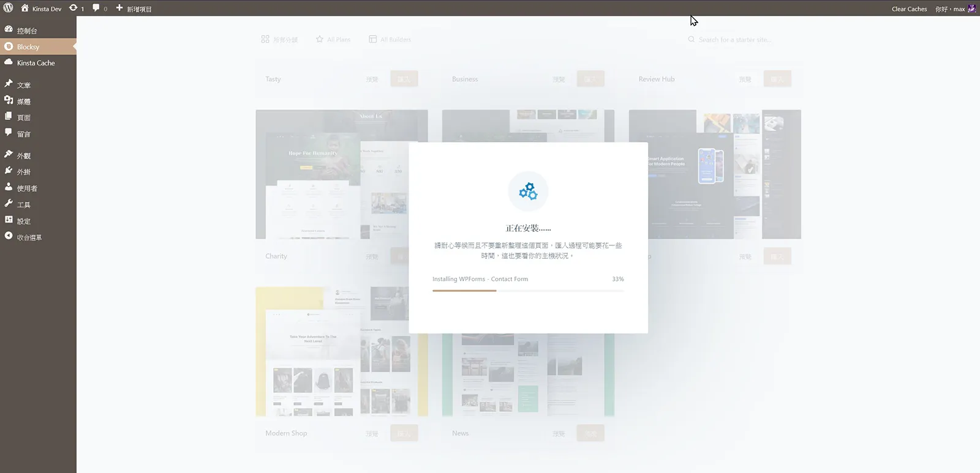Click 預覽 preview for Review Hub
Screen dimensions: 980x473
(745, 79)
